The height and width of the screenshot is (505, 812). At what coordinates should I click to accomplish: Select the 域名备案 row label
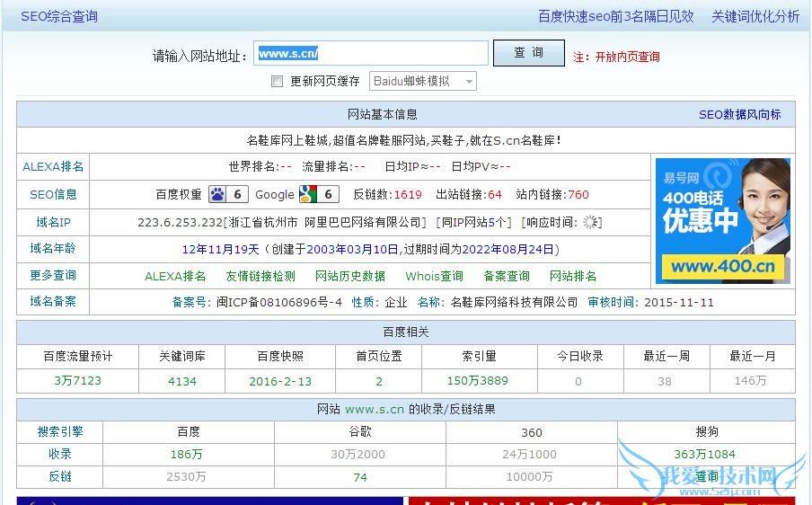53,301
